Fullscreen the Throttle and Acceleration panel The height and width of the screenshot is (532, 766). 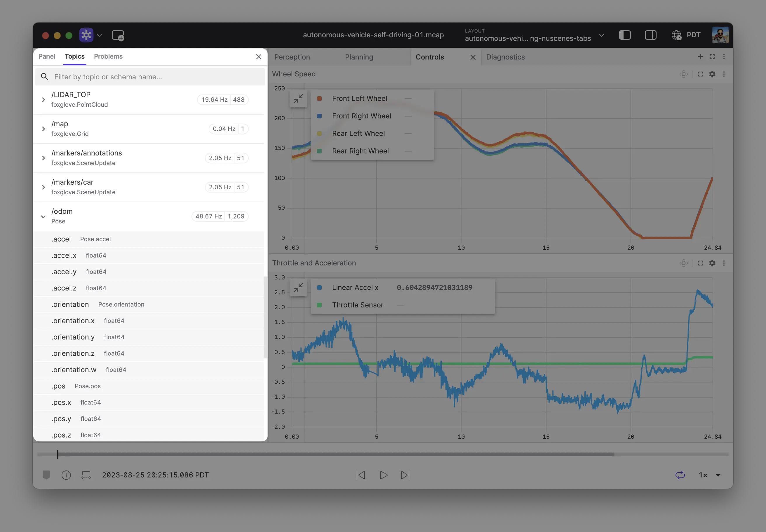click(700, 263)
